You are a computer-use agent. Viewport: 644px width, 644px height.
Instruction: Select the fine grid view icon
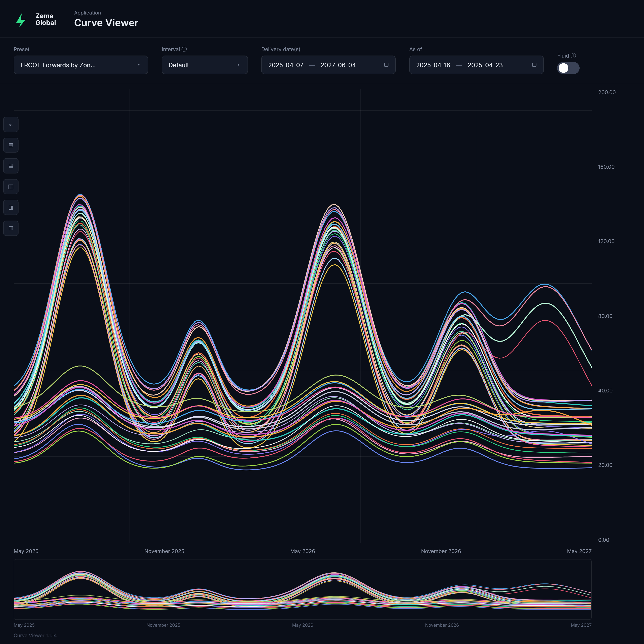pos(11,166)
